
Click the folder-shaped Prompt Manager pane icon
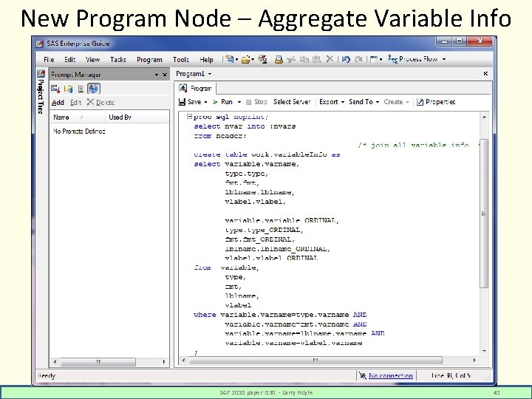tap(68, 89)
